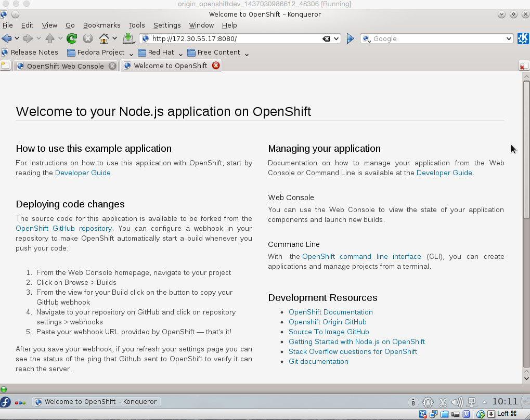Screen dimensions: 530x420
Task: Open Klipper scissors clipboard icon
Action: point(443,402)
